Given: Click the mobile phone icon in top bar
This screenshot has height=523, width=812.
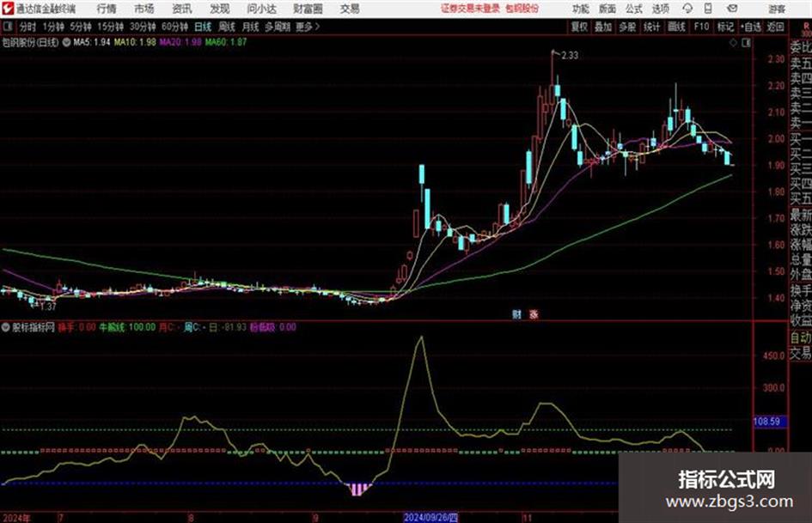Looking at the screenshot, I should 708,9.
